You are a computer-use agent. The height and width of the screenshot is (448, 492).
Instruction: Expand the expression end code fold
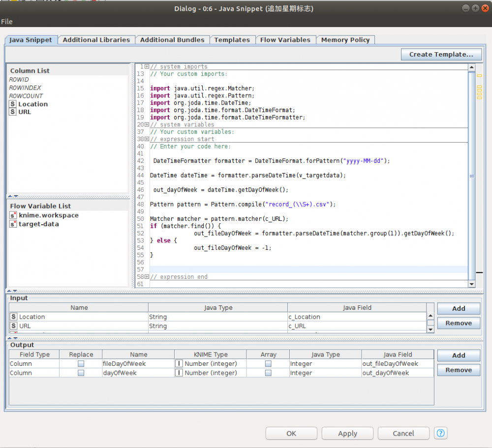pyautogui.click(x=147, y=277)
